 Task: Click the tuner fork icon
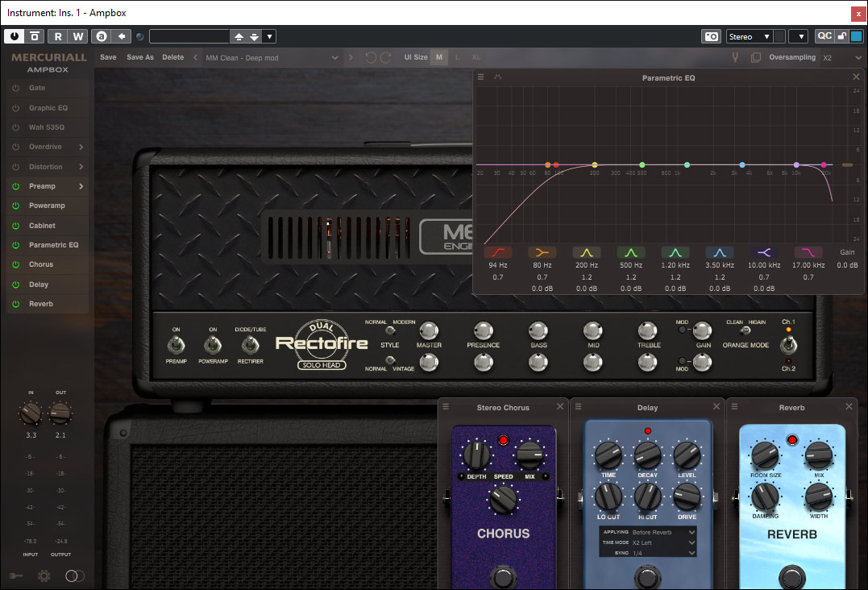735,57
